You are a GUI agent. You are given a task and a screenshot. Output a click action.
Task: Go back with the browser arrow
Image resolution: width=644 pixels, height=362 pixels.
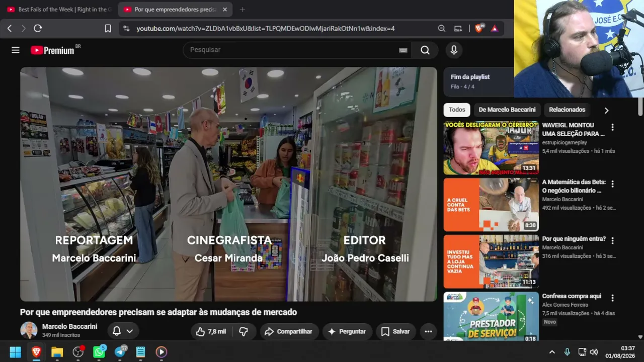(x=10, y=29)
